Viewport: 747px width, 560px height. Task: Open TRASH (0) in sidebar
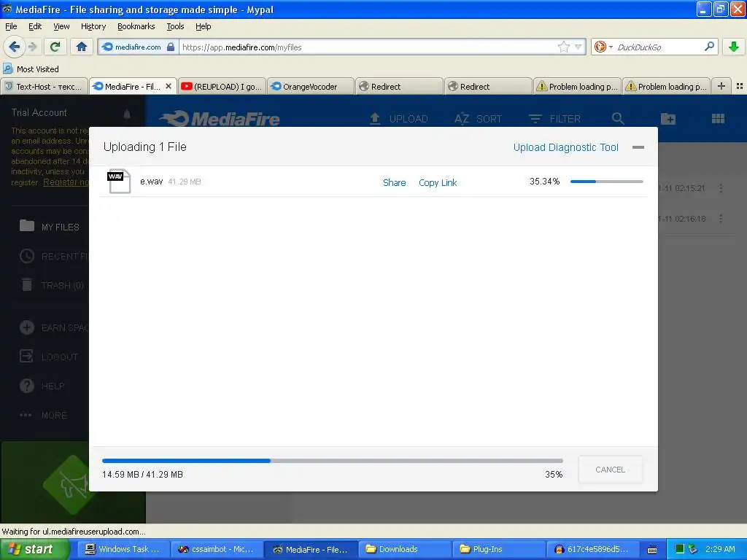pyautogui.click(x=52, y=285)
